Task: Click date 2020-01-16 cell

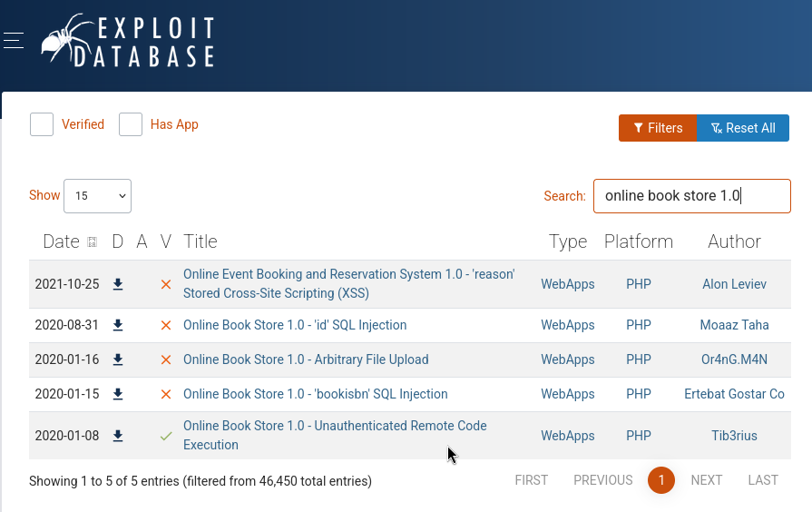Action: pos(67,359)
